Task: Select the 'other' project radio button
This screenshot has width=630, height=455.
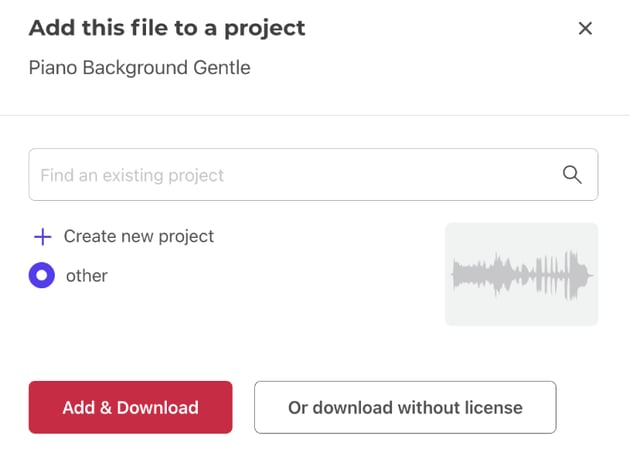Action: [x=42, y=275]
